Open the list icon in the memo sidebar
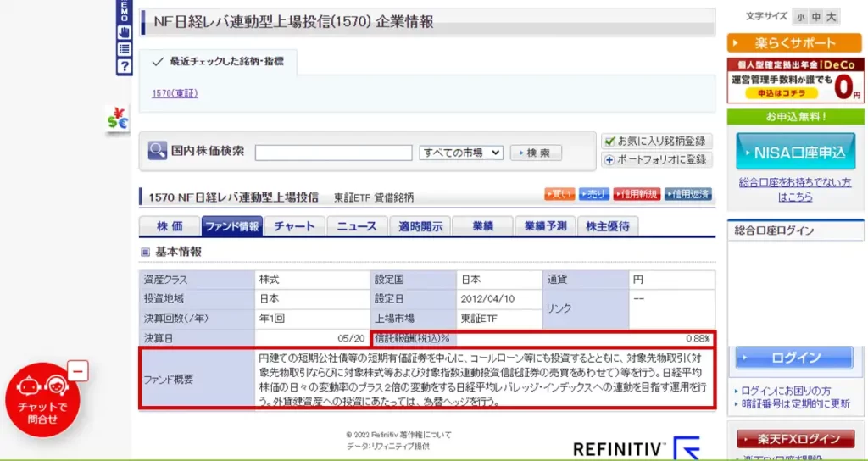 click(124, 49)
